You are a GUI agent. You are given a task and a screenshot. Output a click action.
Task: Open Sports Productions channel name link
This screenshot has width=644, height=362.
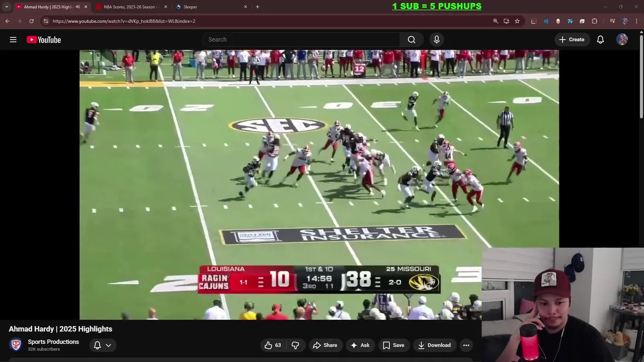tap(53, 342)
